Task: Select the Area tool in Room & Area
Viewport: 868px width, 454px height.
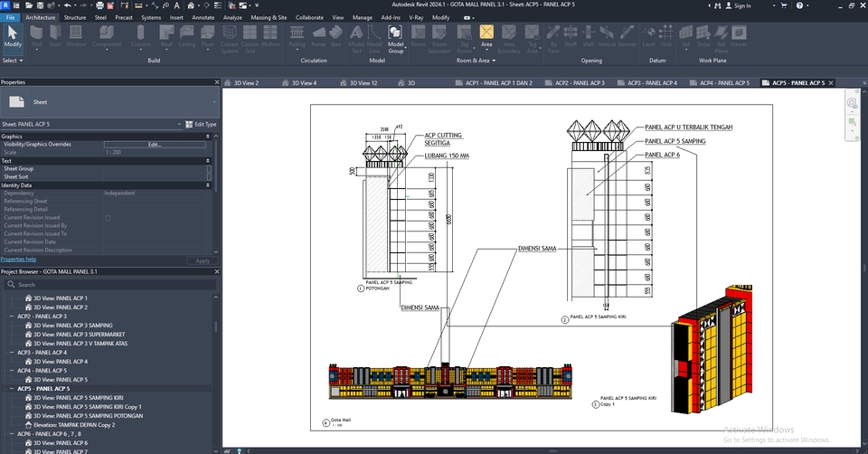Action: pos(486,36)
